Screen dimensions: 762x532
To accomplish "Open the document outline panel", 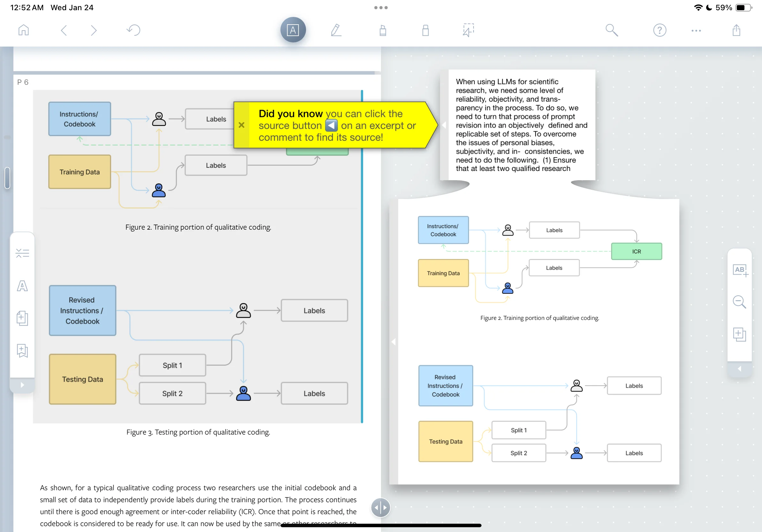I will (22, 253).
